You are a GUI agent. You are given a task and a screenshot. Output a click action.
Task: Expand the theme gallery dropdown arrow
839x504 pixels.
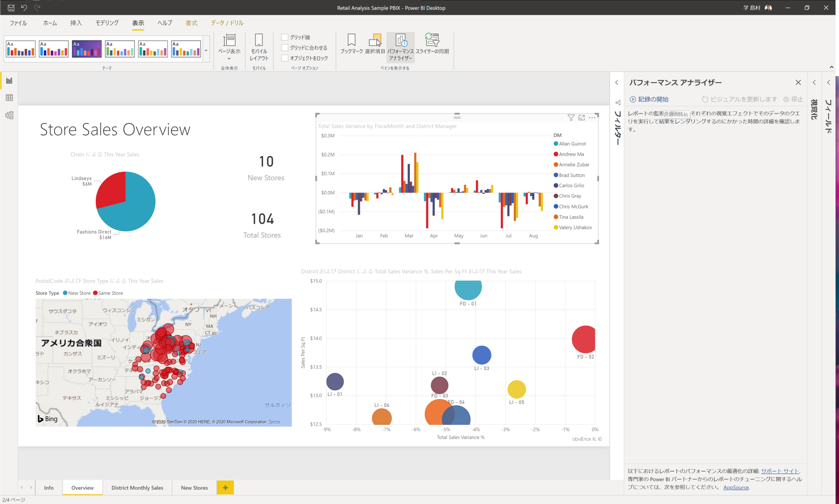tap(206, 51)
